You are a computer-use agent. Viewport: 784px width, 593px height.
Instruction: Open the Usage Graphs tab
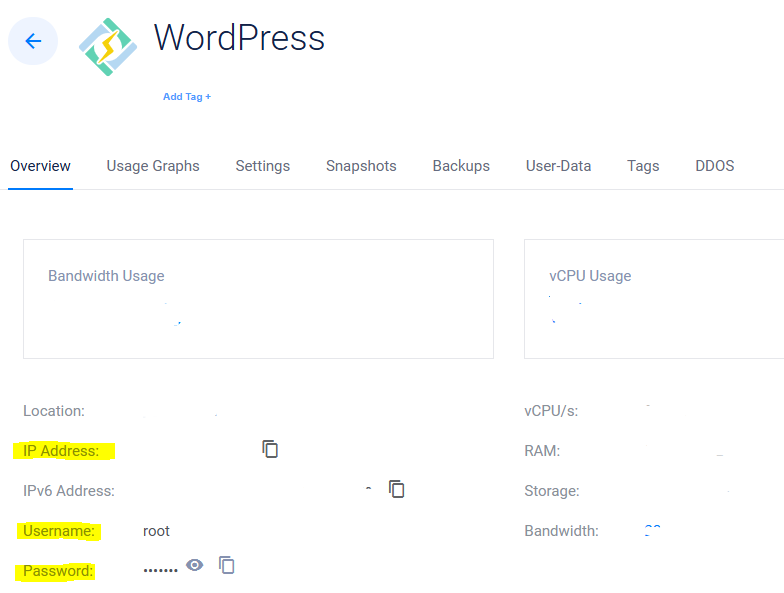[153, 166]
